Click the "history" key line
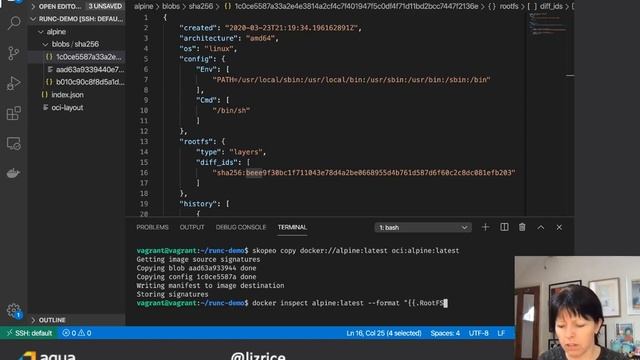The image size is (640, 360). (204, 204)
